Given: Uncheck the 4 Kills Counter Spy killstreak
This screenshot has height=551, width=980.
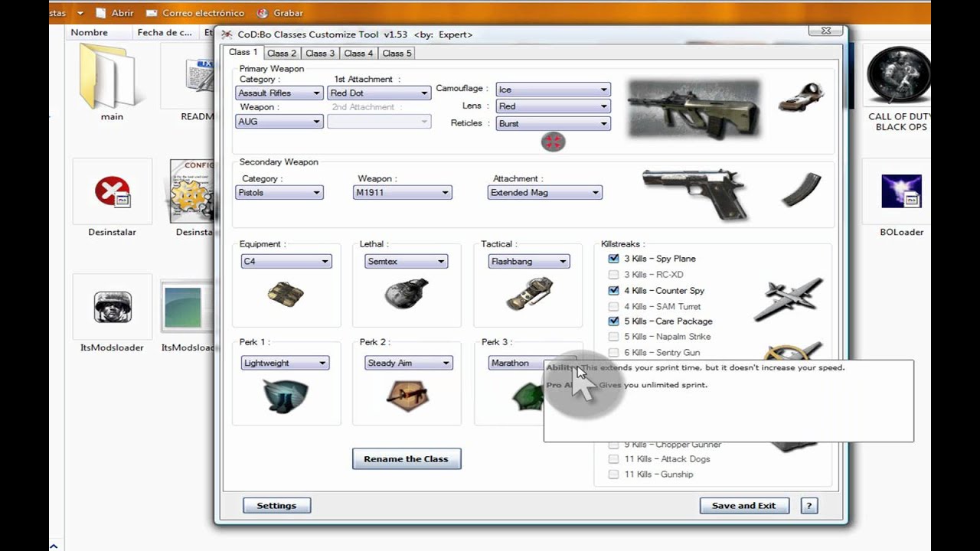Looking at the screenshot, I should pyautogui.click(x=613, y=291).
